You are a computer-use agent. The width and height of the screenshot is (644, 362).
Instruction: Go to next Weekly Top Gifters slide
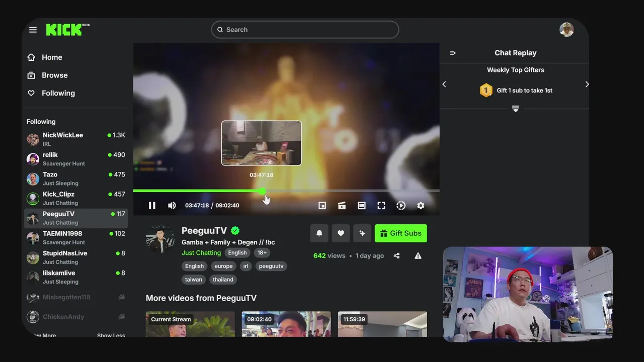pos(587,84)
